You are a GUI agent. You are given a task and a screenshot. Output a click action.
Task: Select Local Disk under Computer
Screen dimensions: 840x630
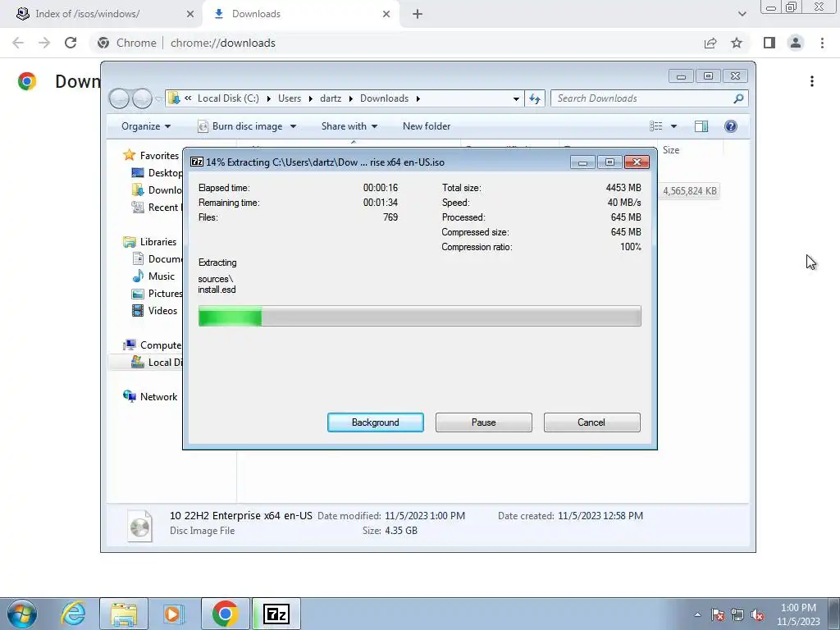[x=146, y=363]
